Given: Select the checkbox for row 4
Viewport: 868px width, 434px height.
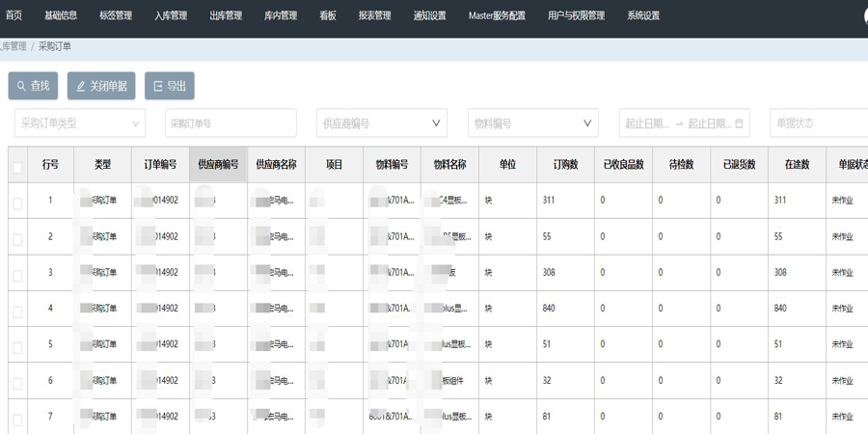Looking at the screenshot, I should coord(17,311).
